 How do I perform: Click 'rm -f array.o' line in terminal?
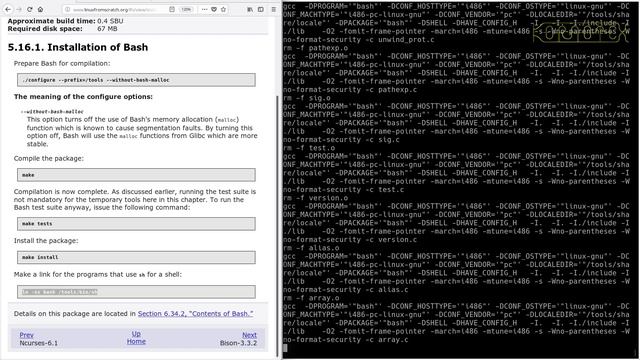(x=311, y=298)
